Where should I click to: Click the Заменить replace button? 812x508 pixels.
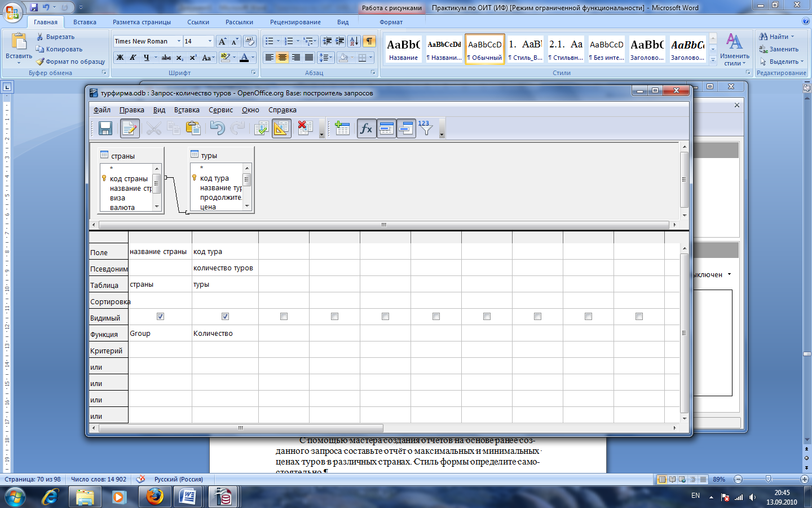pyautogui.click(x=779, y=49)
